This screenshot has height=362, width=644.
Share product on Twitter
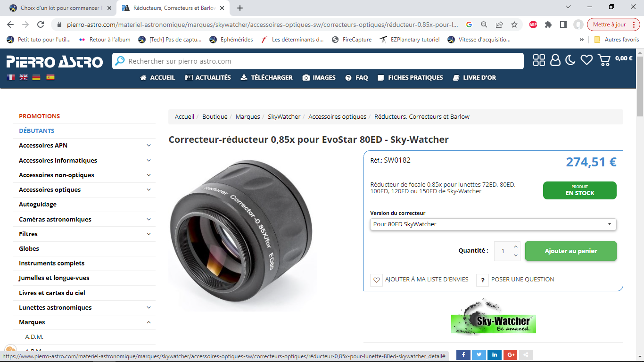click(479, 355)
